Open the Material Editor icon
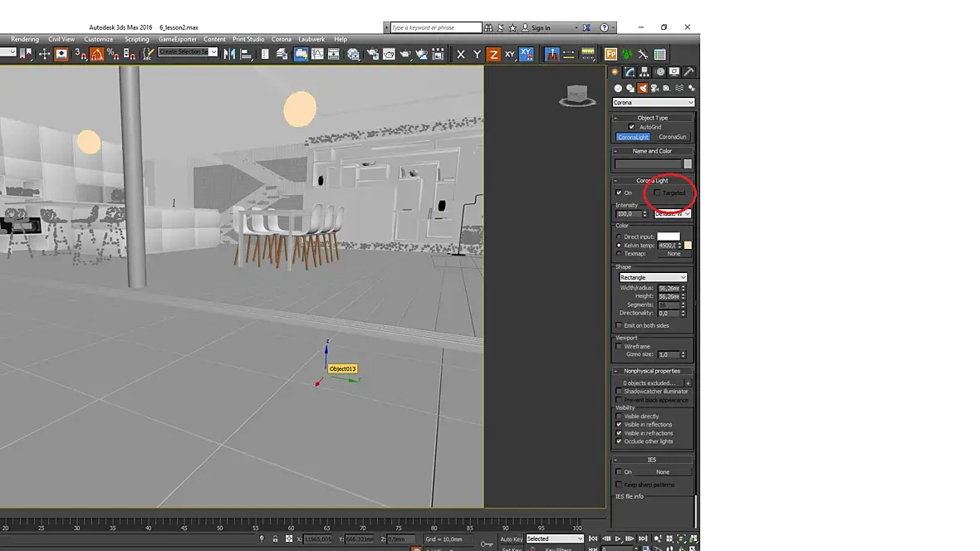 click(x=354, y=54)
